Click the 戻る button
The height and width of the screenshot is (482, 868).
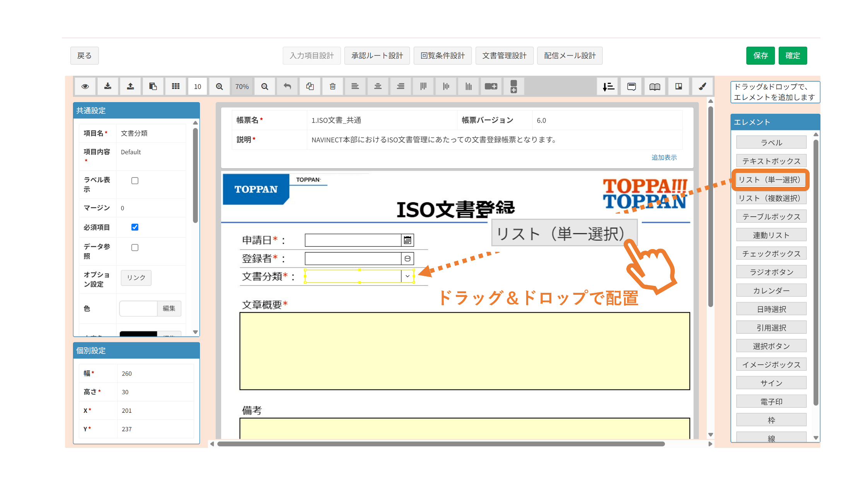(84, 56)
